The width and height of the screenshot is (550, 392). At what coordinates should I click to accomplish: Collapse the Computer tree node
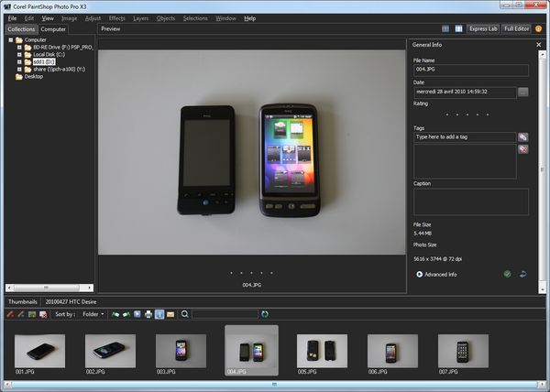(x=10, y=40)
